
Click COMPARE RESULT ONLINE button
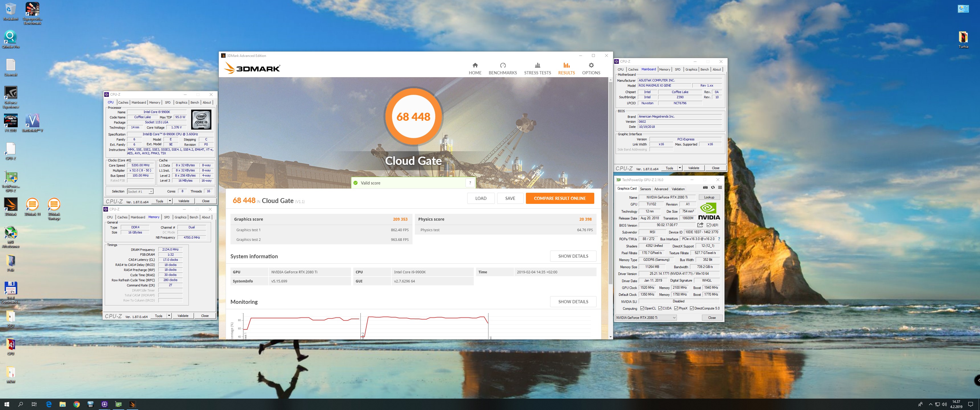click(x=560, y=198)
